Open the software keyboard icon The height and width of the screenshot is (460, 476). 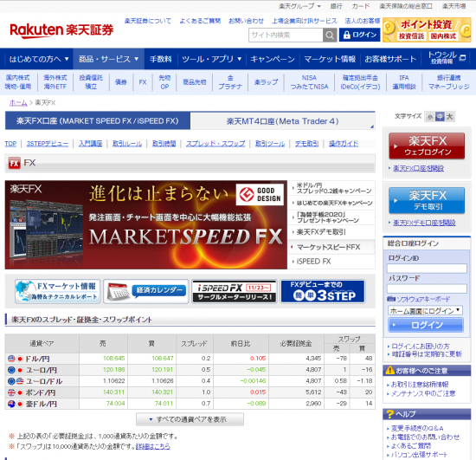[x=391, y=299]
